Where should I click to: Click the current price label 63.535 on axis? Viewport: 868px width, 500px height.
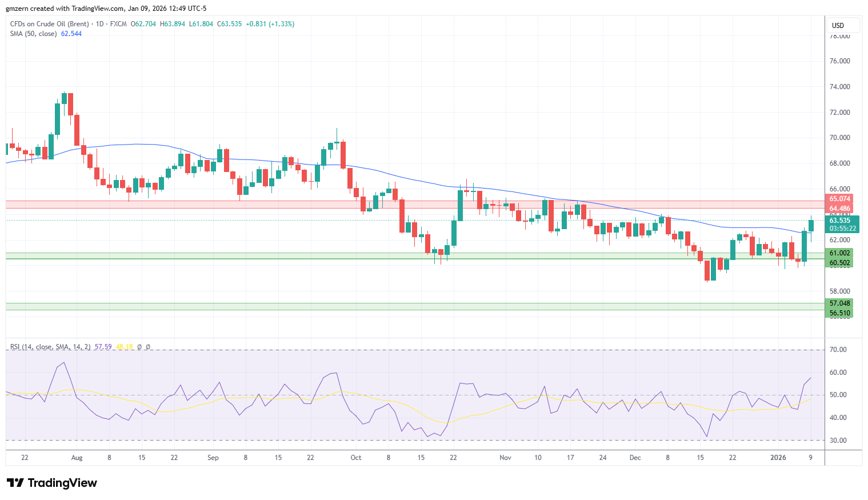click(840, 221)
